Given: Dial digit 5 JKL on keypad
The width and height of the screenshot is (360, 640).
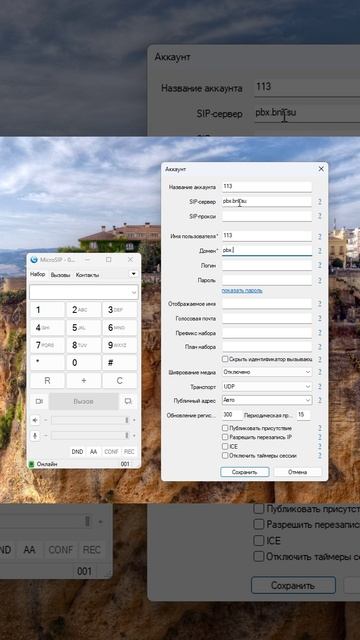Looking at the screenshot, I should tap(84, 328).
